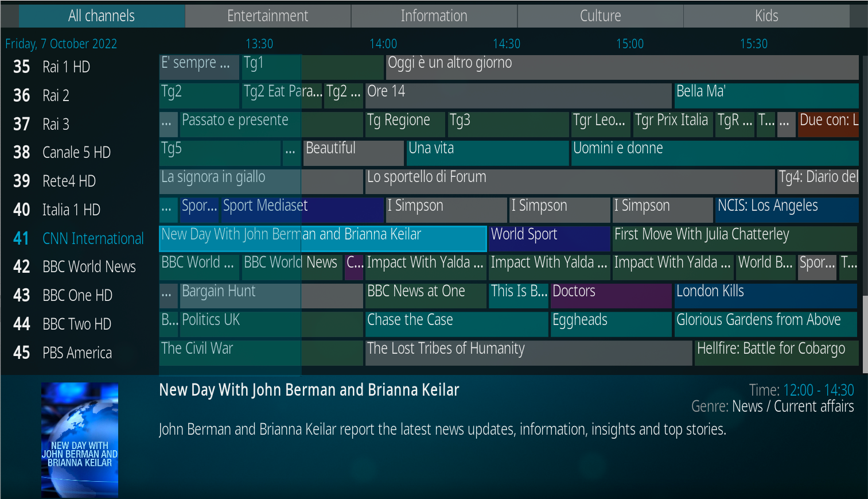The width and height of the screenshot is (868, 499).
Task: Select "Eggheads" on BBC Two
Action: click(x=610, y=324)
